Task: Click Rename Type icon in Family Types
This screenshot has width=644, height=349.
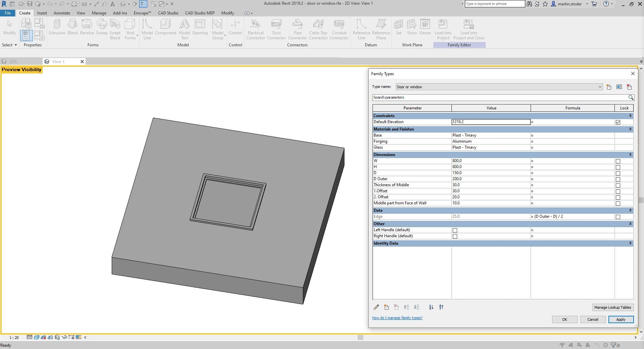Action: [x=619, y=87]
